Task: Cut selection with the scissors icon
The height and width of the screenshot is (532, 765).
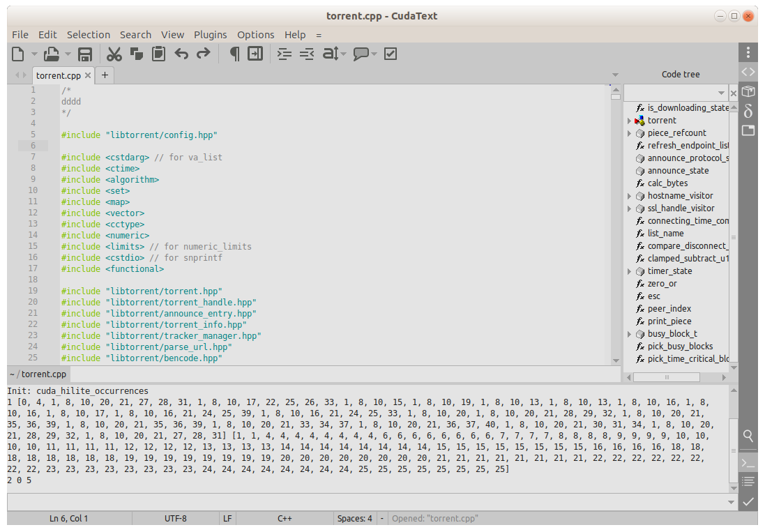Action: click(114, 54)
